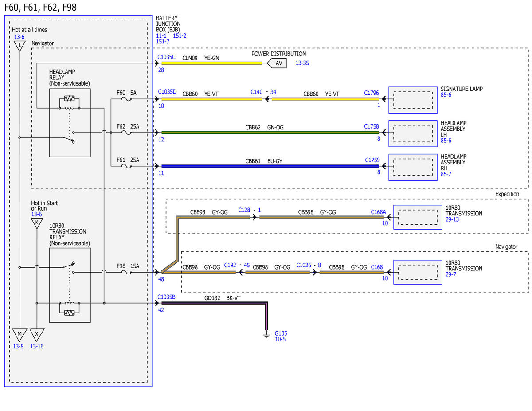
Task: Open the 151-7 page reference
Action: [163, 41]
